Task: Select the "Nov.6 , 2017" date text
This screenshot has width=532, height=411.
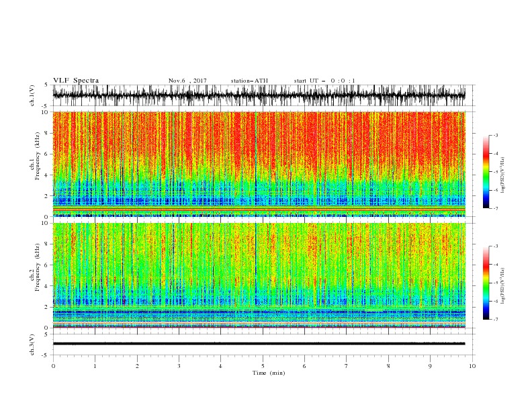Action: pos(187,81)
